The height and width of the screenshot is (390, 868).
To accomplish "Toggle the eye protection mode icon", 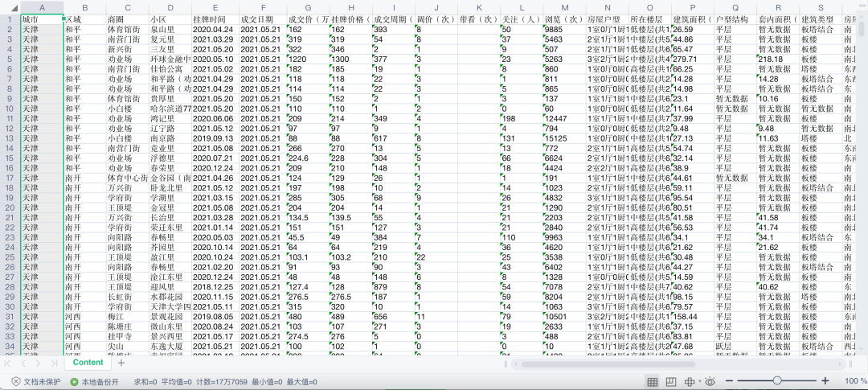I will (710, 381).
